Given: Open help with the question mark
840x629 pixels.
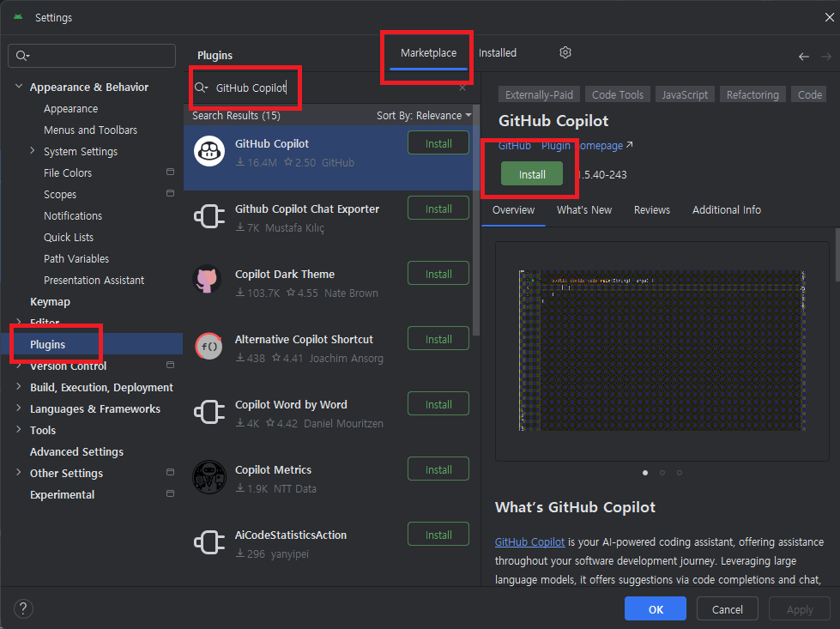Looking at the screenshot, I should [x=23, y=608].
